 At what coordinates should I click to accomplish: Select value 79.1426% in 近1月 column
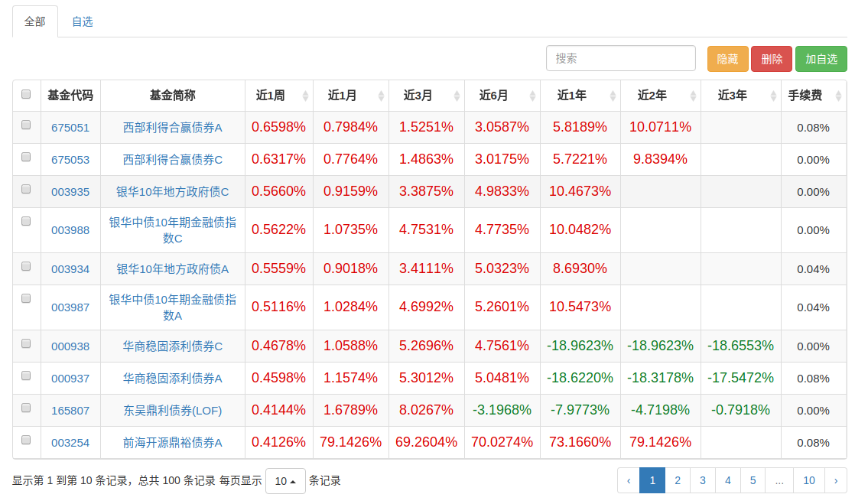coord(350,442)
